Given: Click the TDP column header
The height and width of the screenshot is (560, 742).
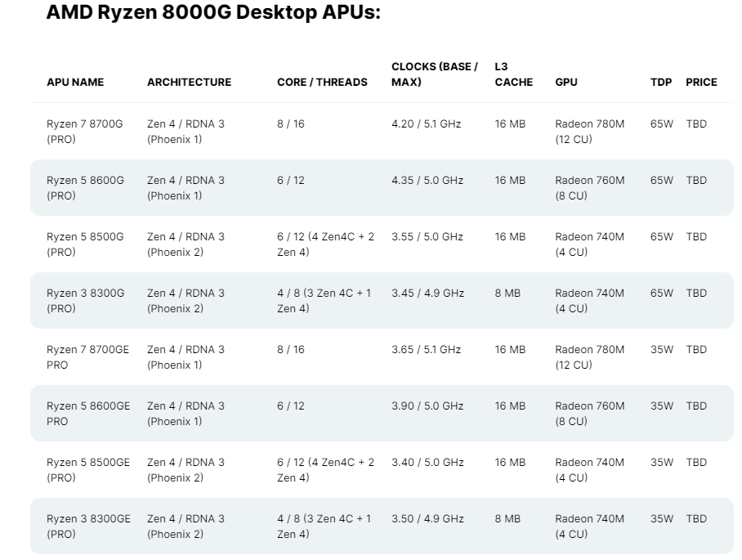Looking at the screenshot, I should pos(661,82).
